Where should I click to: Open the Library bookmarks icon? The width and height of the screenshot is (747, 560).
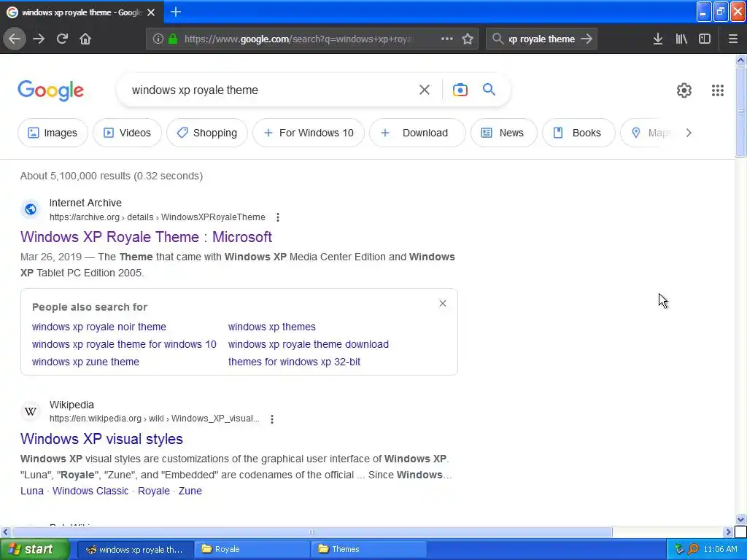pyautogui.click(x=681, y=39)
